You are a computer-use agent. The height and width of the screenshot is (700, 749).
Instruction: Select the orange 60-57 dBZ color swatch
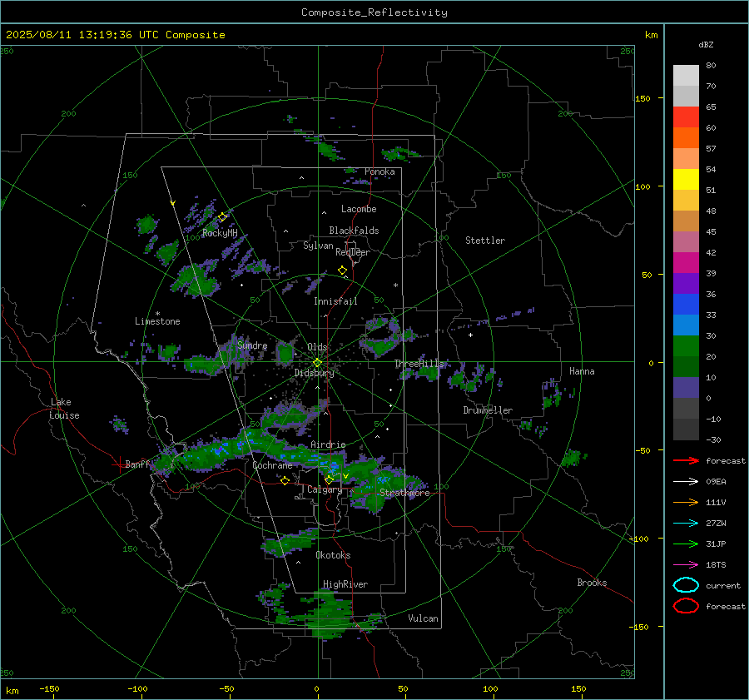686,138
